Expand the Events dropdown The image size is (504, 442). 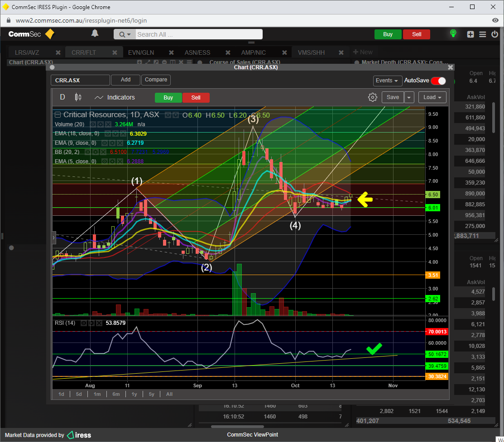pyautogui.click(x=388, y=81)
